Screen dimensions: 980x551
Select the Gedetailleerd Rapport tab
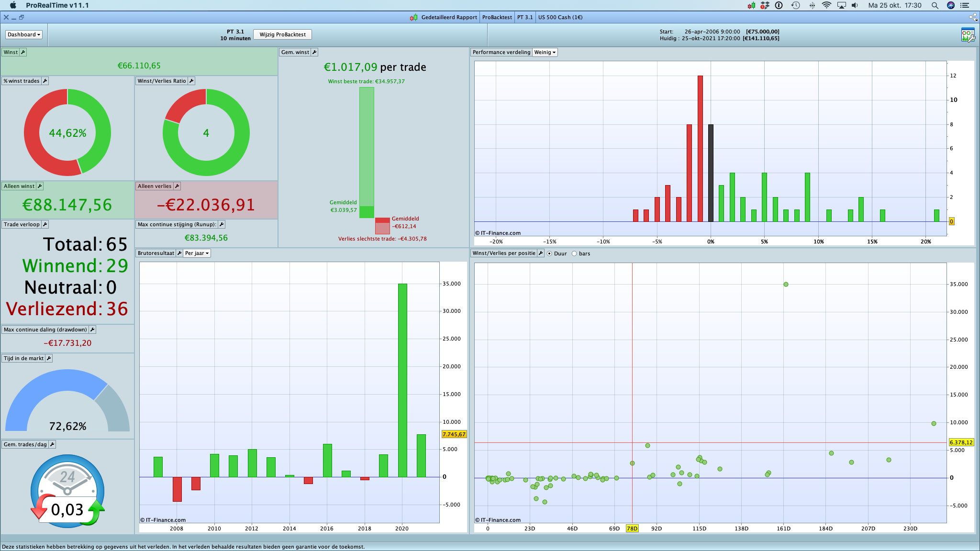448,17
